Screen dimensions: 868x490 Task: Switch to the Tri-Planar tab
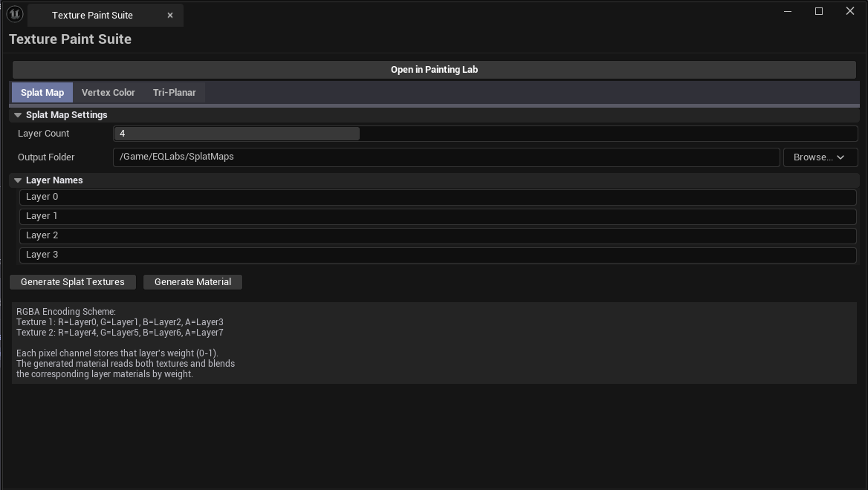[175, 92]
